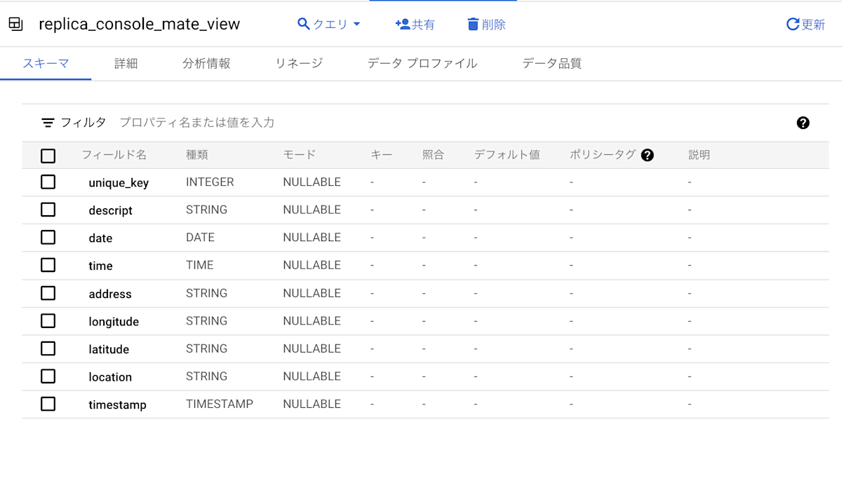Click the ポリシータグ column header
842x504 pixels.
(x=603, y=155)
